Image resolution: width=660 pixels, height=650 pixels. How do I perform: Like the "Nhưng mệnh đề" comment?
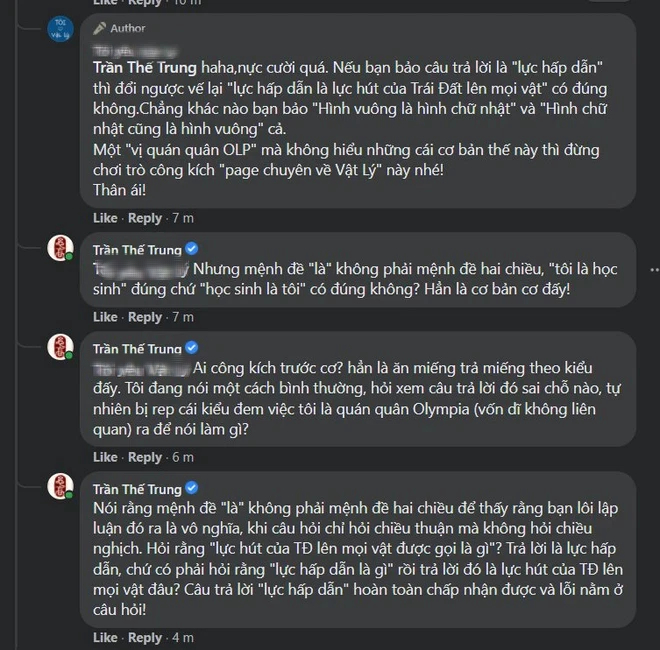pos(105,317)
